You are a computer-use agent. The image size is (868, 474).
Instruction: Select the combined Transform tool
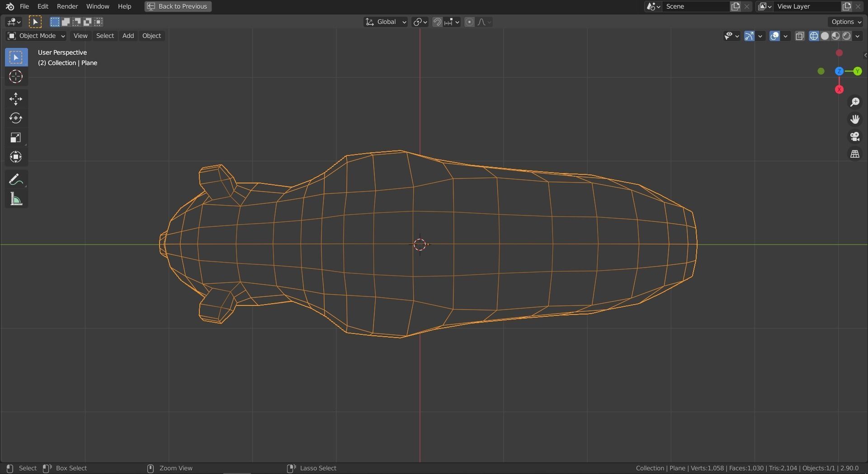click(16, 157)
